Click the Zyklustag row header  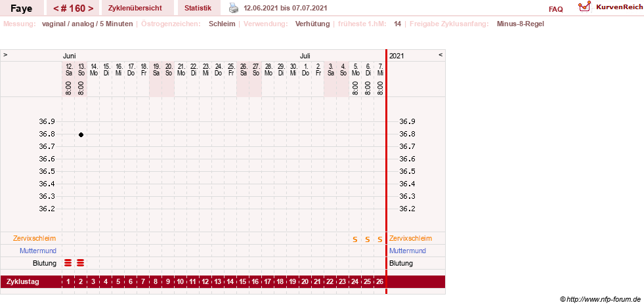click(23, 282)
